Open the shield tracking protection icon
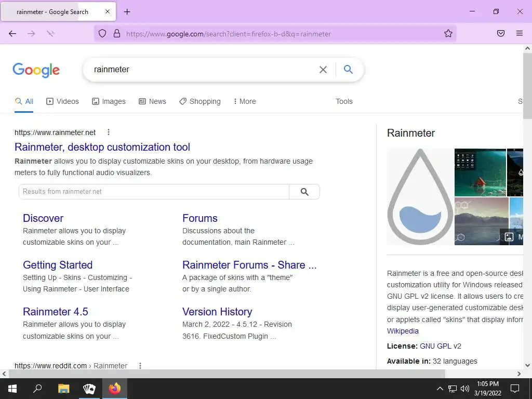The image size is (532, 399). (x=102, y=33)
